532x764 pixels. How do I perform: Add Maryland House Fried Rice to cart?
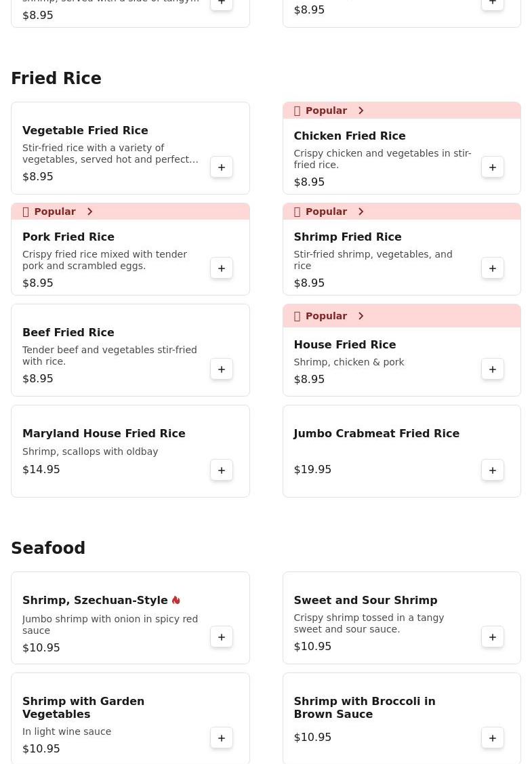[222, 470]
